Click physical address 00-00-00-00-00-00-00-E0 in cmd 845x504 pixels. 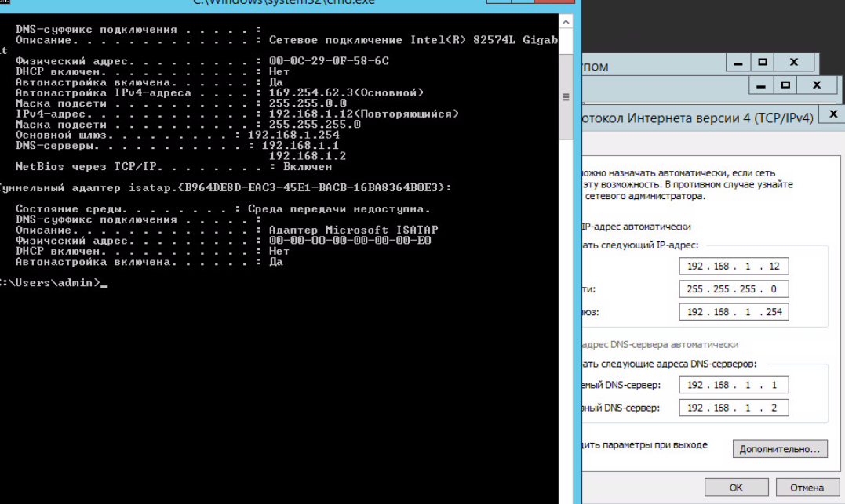click(x=350, y=240)
